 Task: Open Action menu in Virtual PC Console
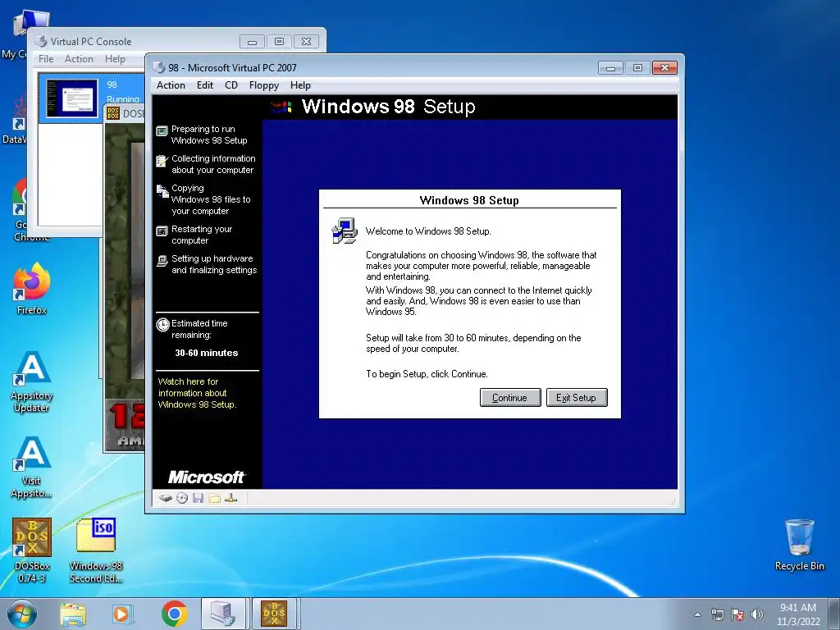(x=79, y=59)
